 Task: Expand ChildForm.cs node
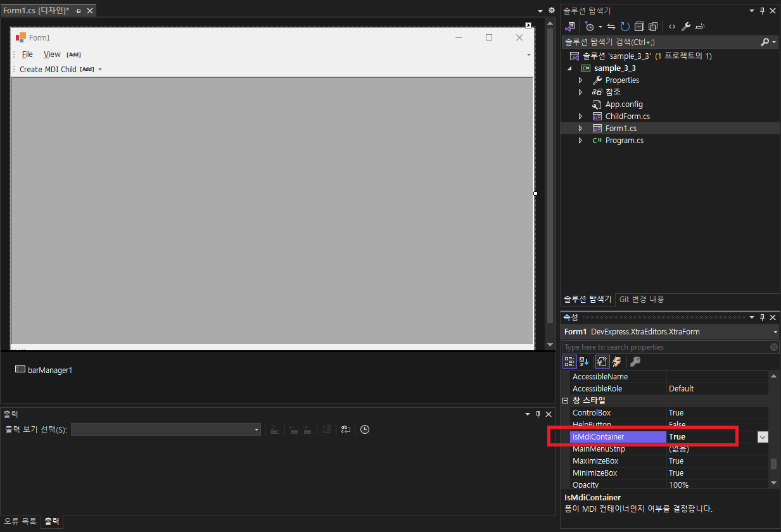click(580, 117)
